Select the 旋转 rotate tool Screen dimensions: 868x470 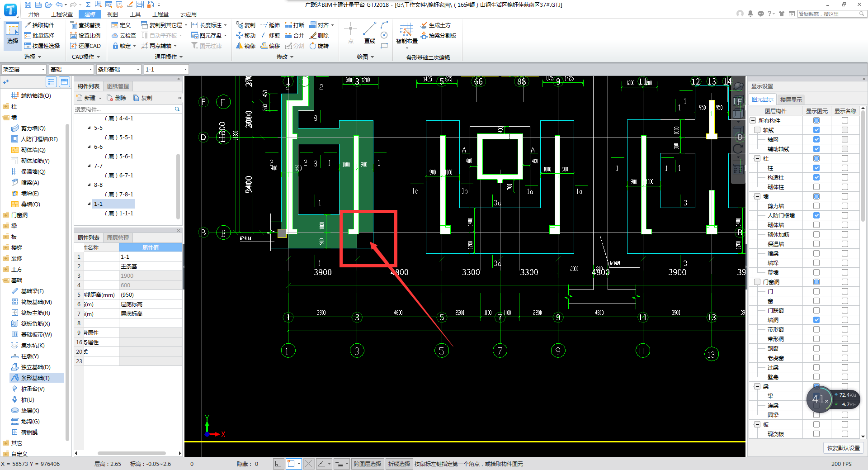click(319, 46)
